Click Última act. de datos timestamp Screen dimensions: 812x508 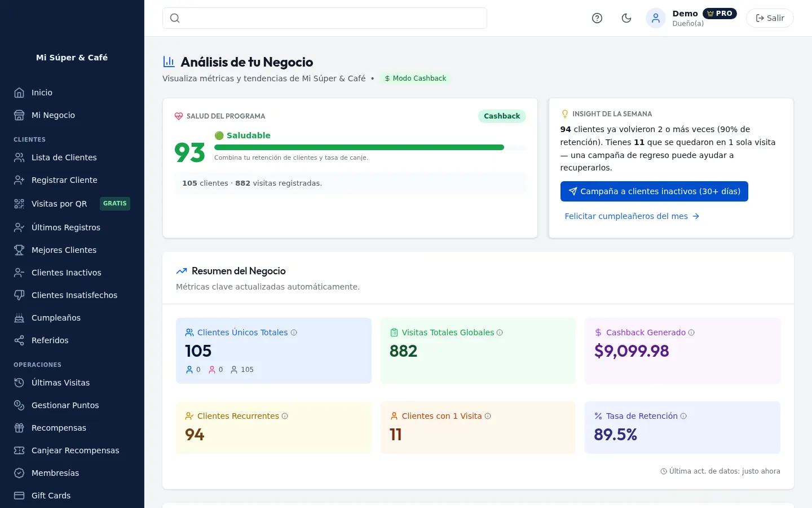click(x=720, y=471)
